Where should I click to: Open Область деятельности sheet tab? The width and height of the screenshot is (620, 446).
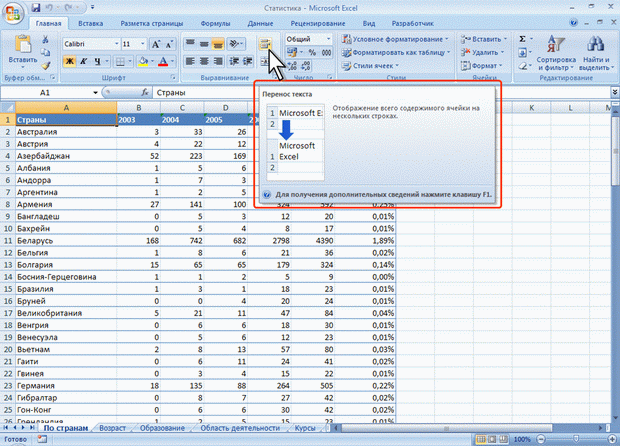tap(240, 428)
